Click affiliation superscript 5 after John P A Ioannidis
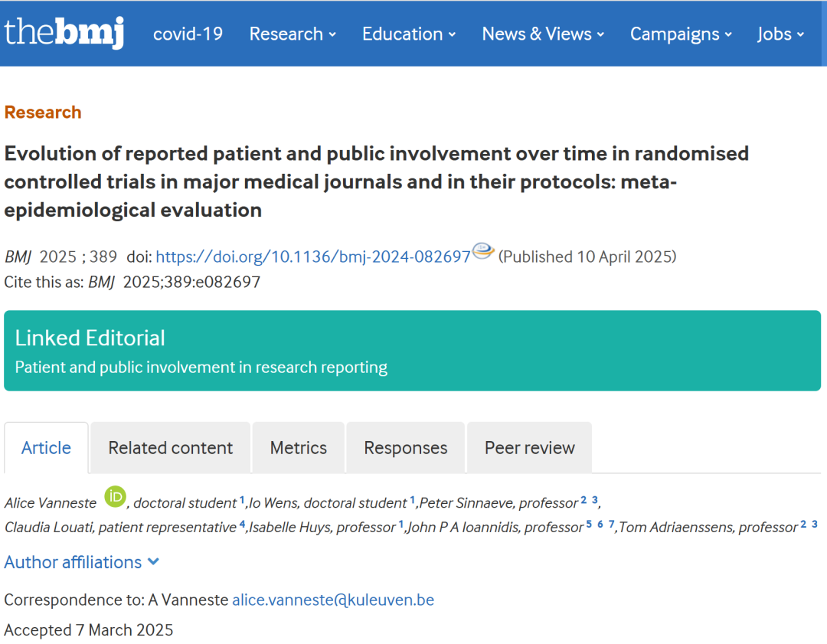Viewport: 827px width, 644px height. click(x=587, y=524)
